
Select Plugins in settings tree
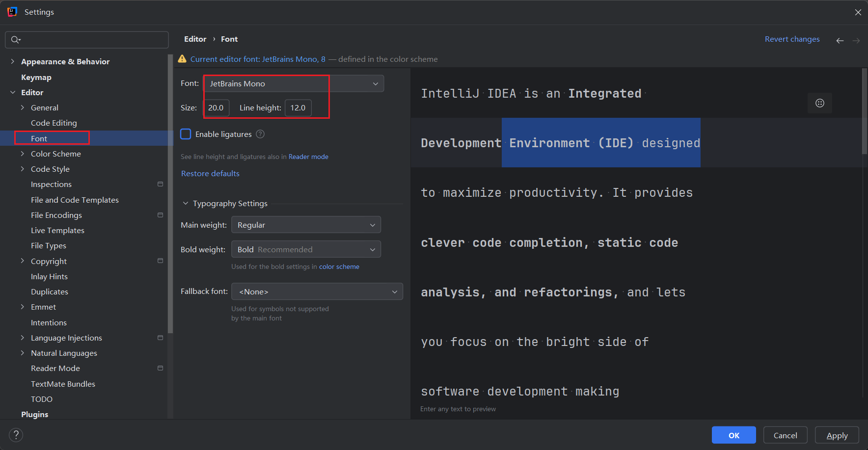click(35, 414)
